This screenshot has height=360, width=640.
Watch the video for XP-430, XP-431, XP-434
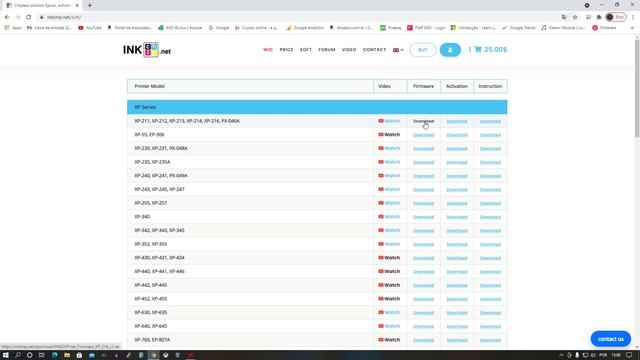(x=389, y=258)
